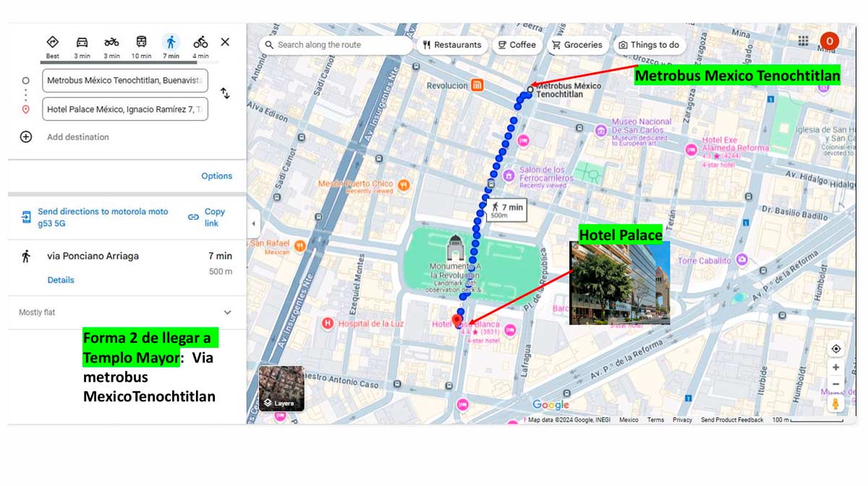Click the Revolución metro station icon

click(x=477, y=85)
